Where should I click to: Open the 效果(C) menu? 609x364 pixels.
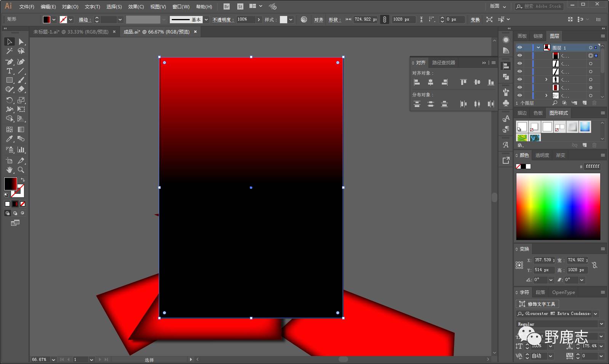tap(136, 6)
